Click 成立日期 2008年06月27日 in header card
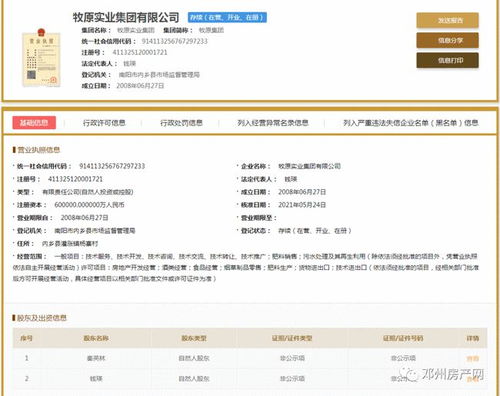The image size is (500, 396). pos(140,86)
